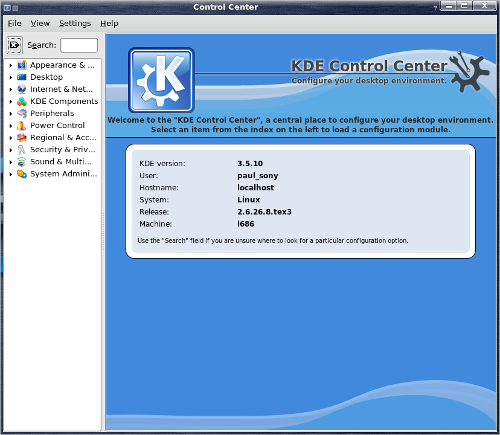This screenshot has width=500, height=435.
Task: Click the user name paul_sony
Action: tap(258, 176)
